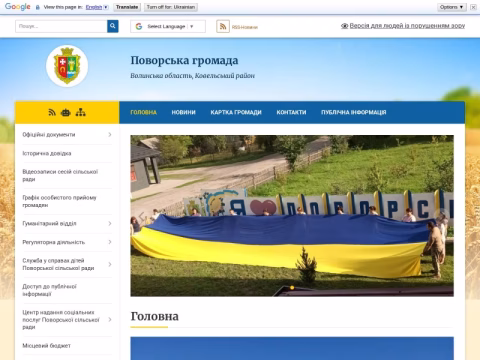
Task: Open the Головна navigation tab
Action: [x=143, y=112]
